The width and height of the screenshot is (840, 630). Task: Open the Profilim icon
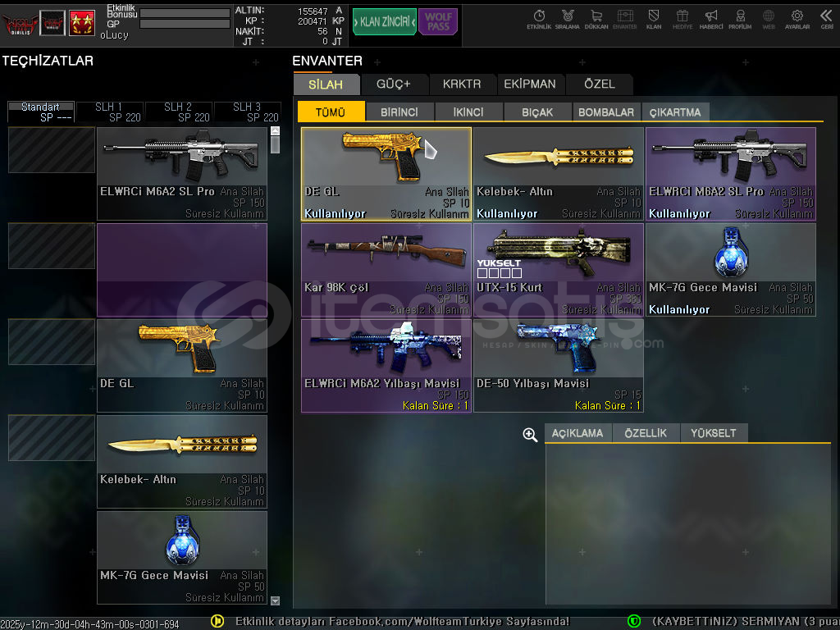[740, 20]
